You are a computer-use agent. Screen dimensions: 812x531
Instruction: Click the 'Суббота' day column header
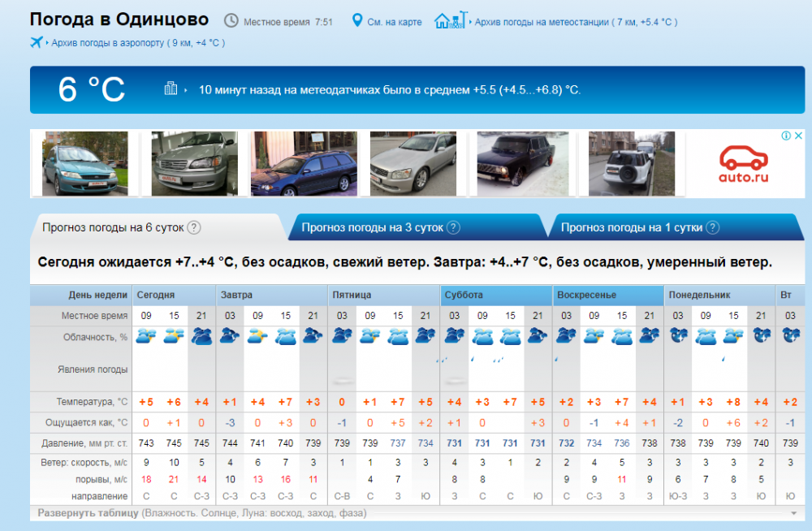click(464, 295)
